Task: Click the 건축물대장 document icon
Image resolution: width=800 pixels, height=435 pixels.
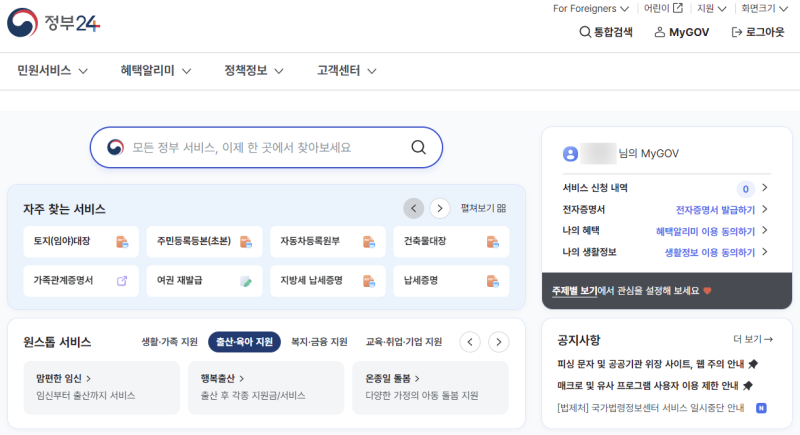Action: tap(492, 242)
